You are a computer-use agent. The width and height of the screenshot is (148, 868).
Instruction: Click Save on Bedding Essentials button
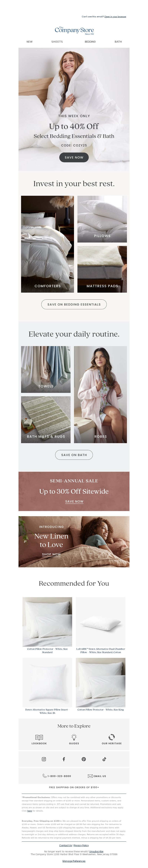[x=74, y=304]
